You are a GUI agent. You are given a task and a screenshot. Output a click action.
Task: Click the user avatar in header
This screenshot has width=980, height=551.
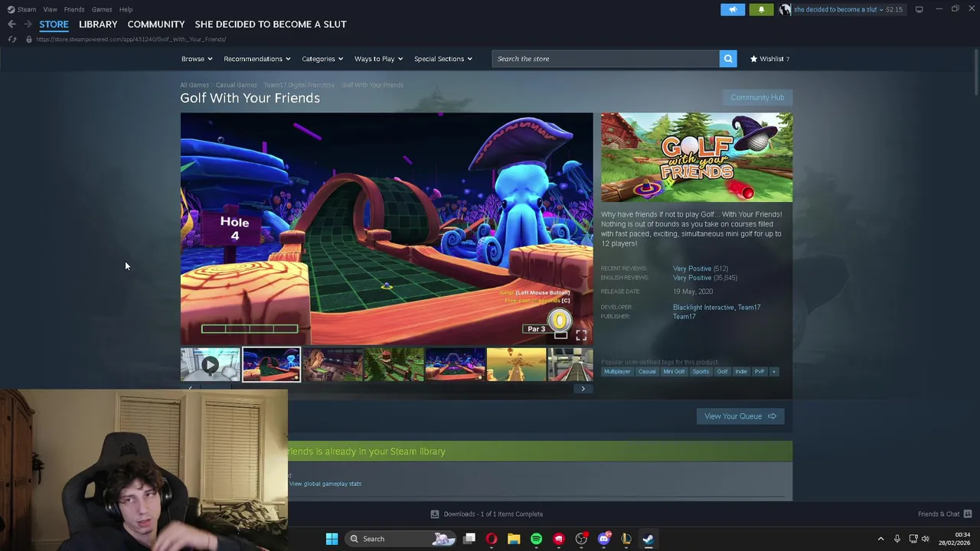click(x=785, y=9)
